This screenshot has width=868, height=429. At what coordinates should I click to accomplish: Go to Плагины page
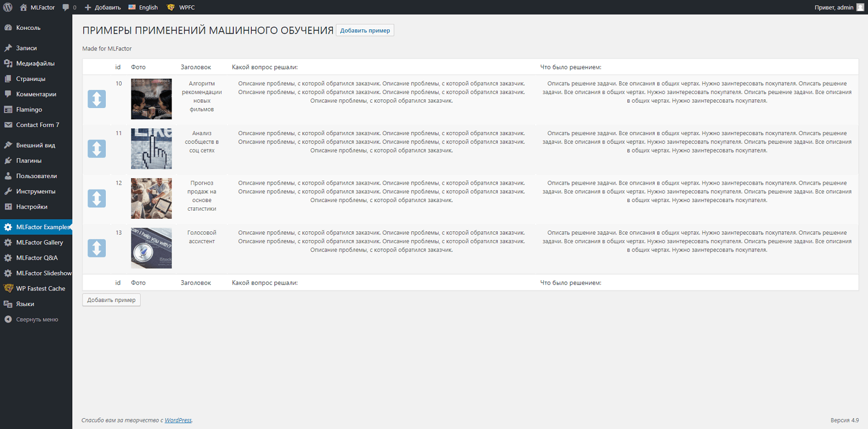36,161
